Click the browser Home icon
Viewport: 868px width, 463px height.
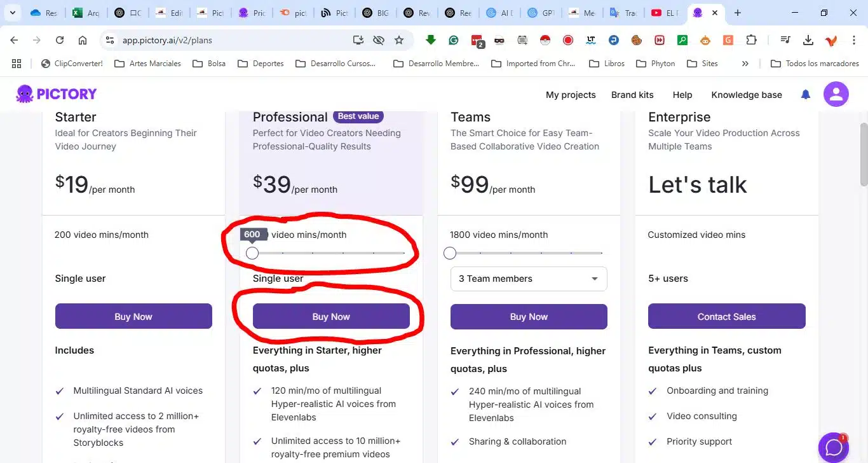tap(83, 40)
